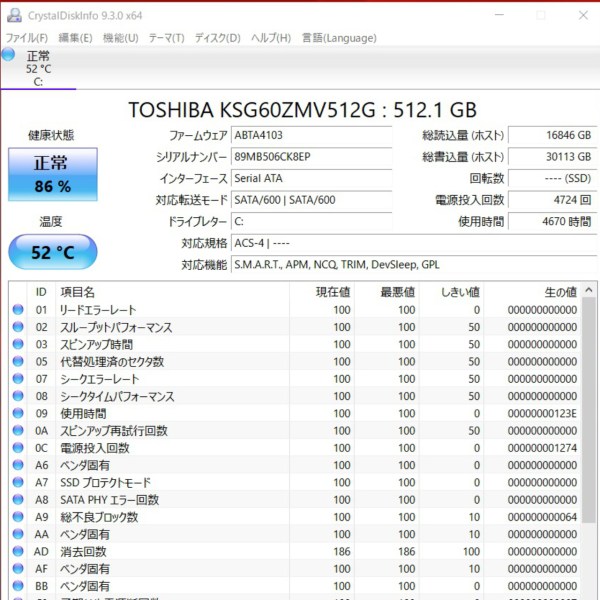Click status orb for 0A スピンアップ再試行回数
The height and width of the screenshot is (600, 600).
tap(18, 430)
